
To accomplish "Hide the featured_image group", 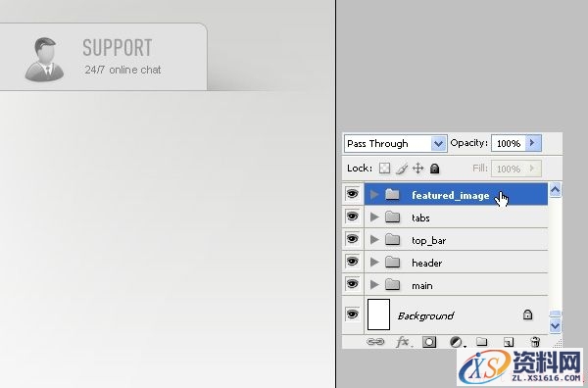I will [352, 194].
